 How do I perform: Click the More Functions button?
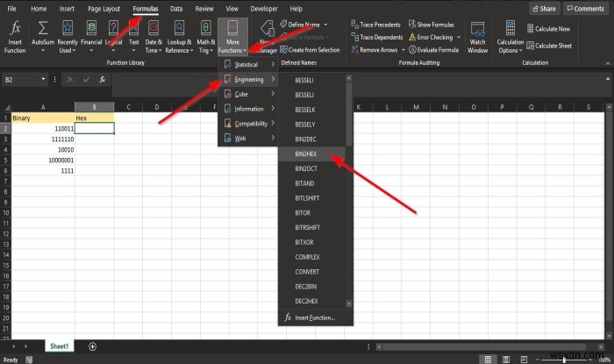point(232,37)
